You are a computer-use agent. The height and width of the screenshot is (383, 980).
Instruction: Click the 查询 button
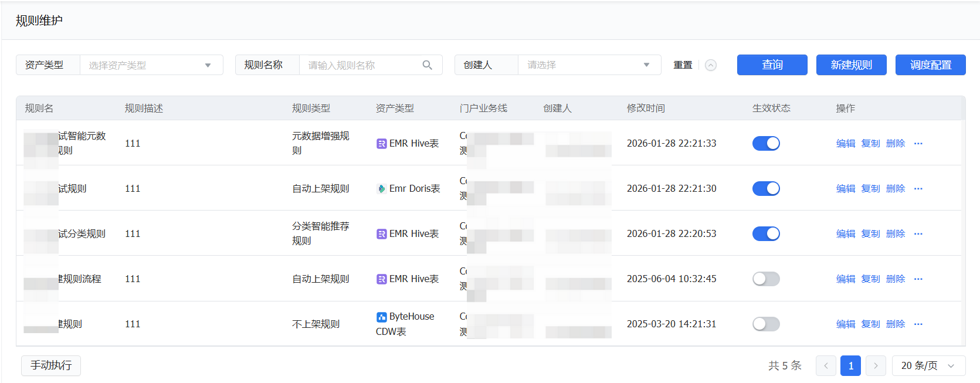tap(772, 65)
